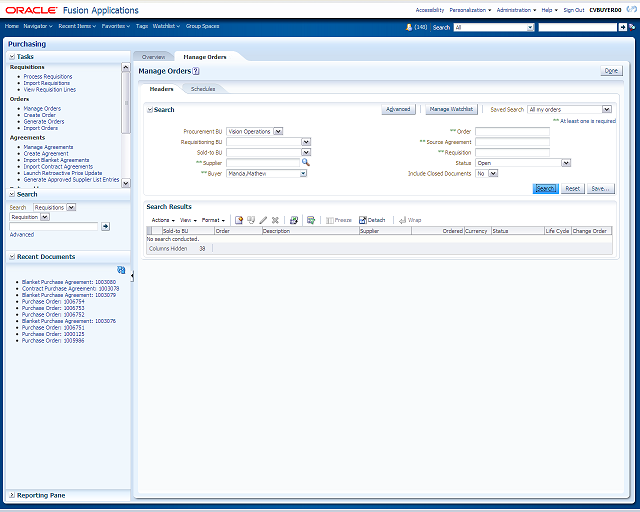The image size is (640, 512).
Task: Switch to the Overview tab
Action: (153, 57)
